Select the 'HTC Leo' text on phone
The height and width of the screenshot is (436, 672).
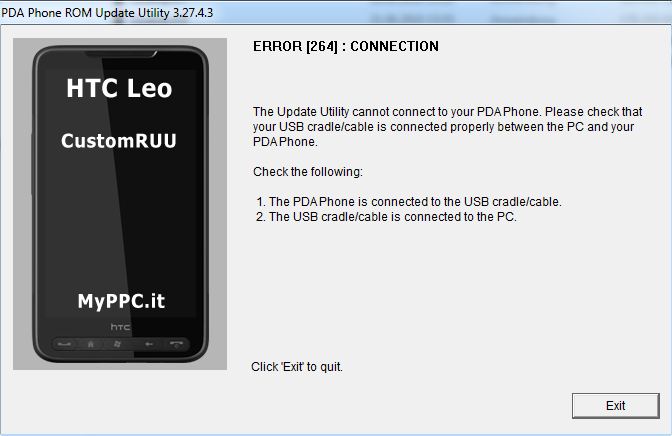[x=119, y=88]
